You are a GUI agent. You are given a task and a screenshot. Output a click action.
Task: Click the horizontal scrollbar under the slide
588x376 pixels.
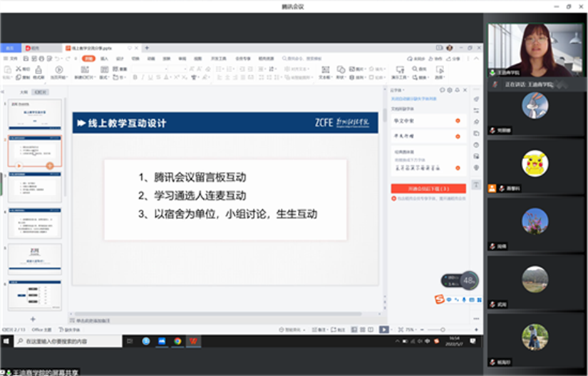[218, 314]
